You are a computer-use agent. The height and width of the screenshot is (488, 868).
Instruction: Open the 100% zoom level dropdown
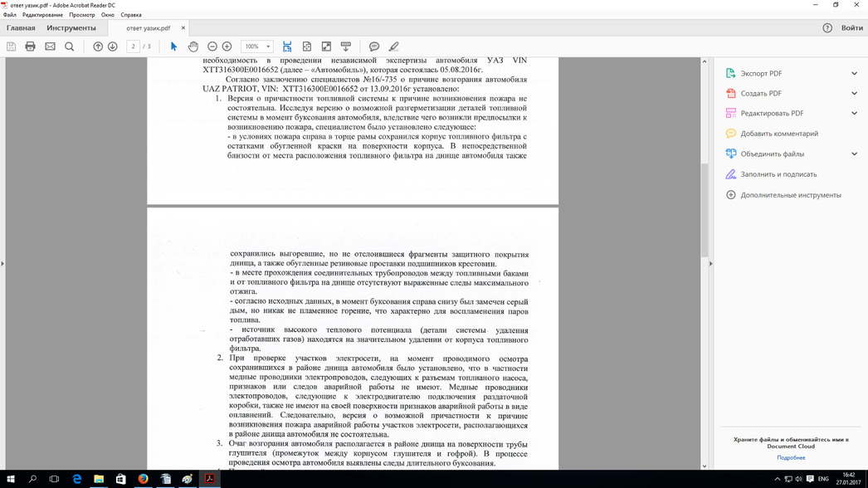[x=257, y=46]
